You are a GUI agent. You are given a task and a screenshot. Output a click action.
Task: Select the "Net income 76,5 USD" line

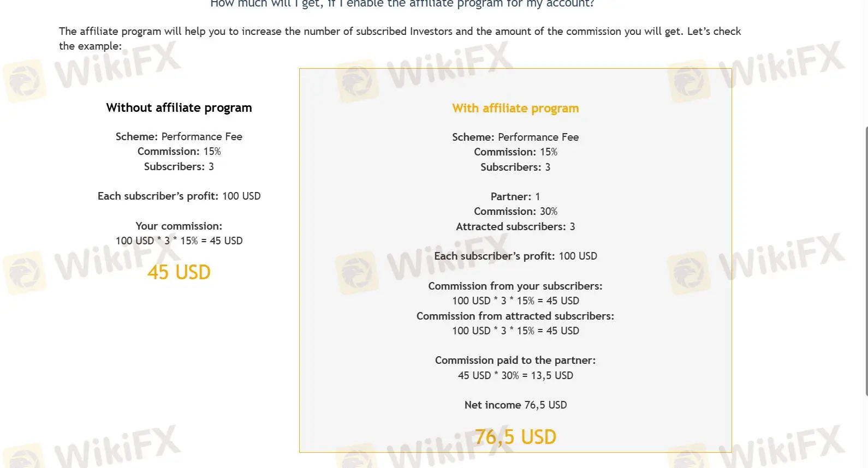515,405
